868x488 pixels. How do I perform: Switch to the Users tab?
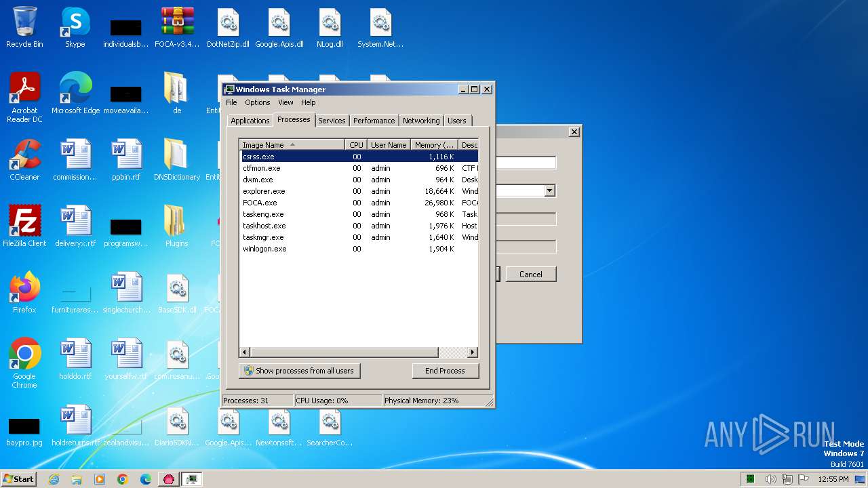[x=457, y=121]
